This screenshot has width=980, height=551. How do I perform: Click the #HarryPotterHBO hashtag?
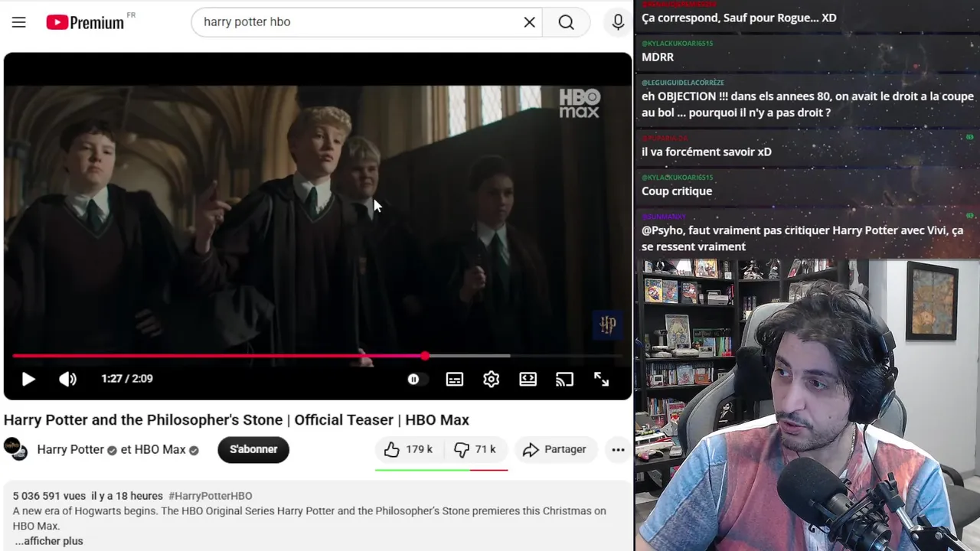211,496
